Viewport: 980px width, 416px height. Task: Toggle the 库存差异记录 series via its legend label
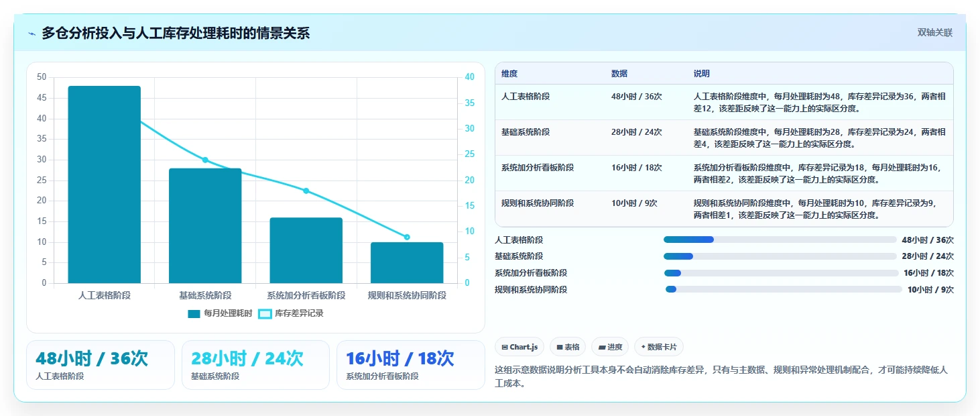coord(299,313)
